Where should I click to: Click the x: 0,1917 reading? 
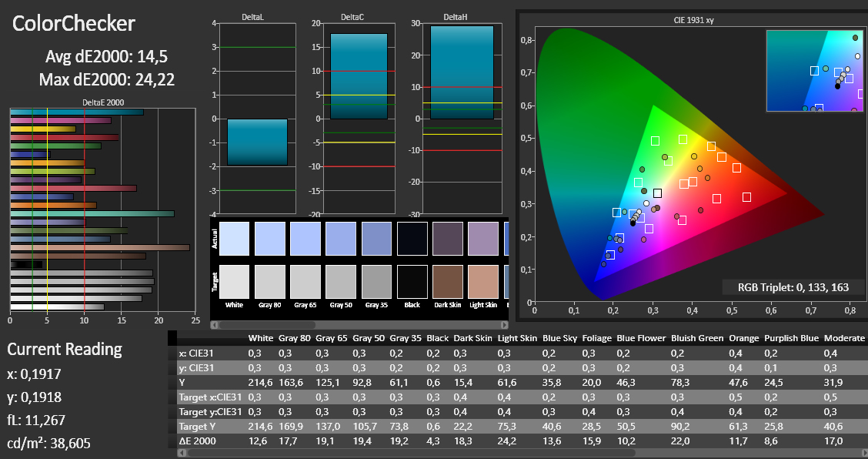click(35, 374)
